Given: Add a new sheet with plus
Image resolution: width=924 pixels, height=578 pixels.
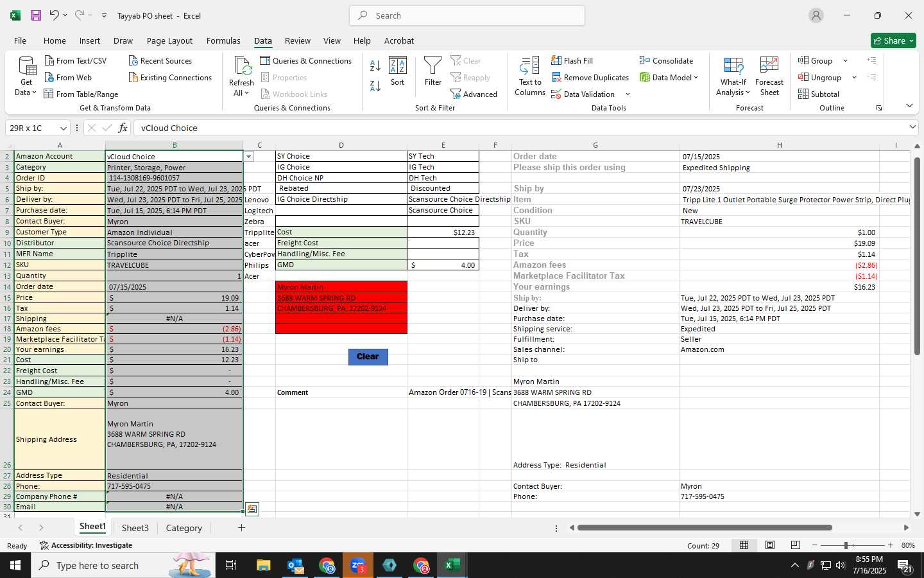Looking at the screenshot, I should pyautogui.click(x=241, y=528).
